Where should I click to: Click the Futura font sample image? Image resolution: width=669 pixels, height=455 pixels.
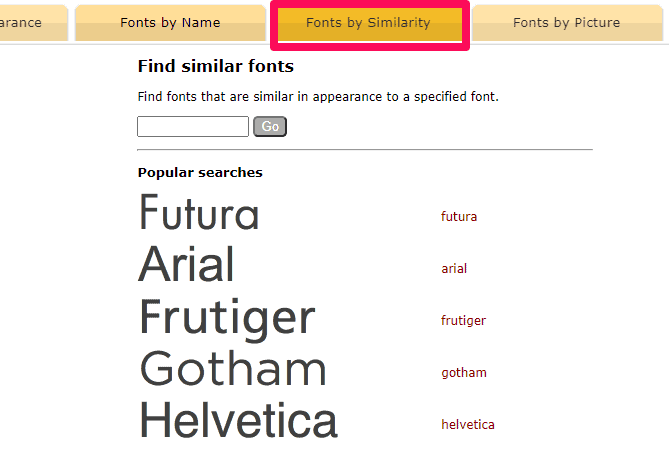point(199,214)
